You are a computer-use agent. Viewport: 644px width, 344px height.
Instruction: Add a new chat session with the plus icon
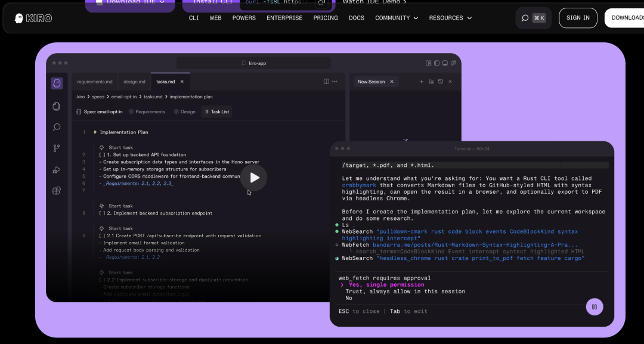422,82
